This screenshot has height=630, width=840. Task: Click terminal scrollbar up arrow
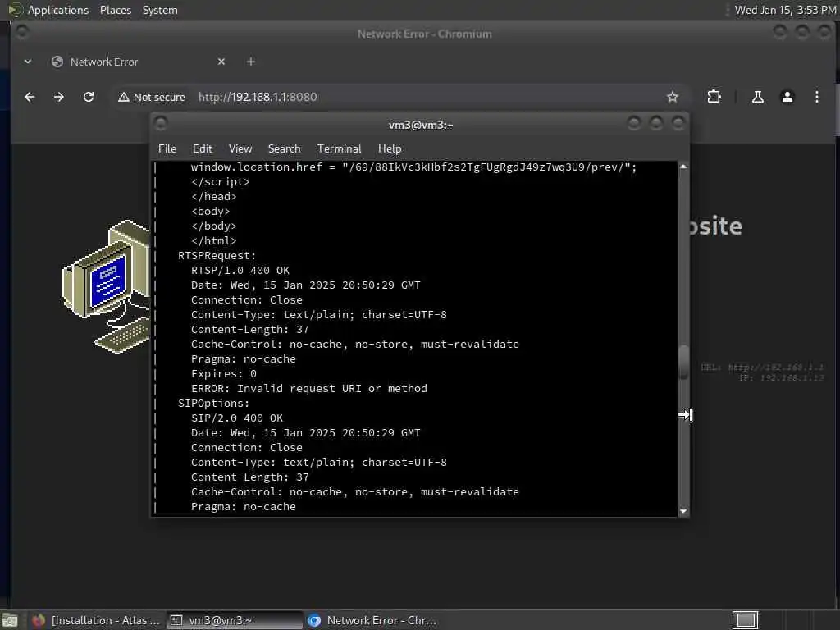[x=683, y=167]
